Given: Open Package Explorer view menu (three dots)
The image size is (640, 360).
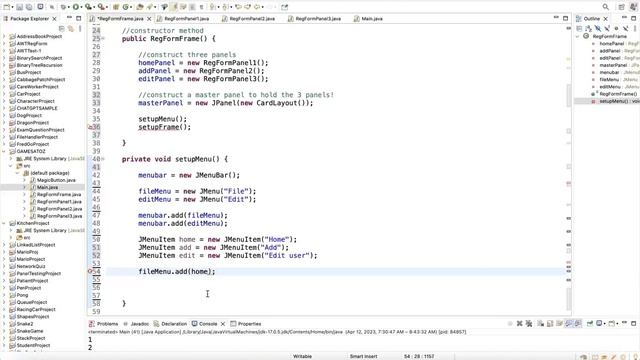Looking at the screenshot, I should click(80, 29).
